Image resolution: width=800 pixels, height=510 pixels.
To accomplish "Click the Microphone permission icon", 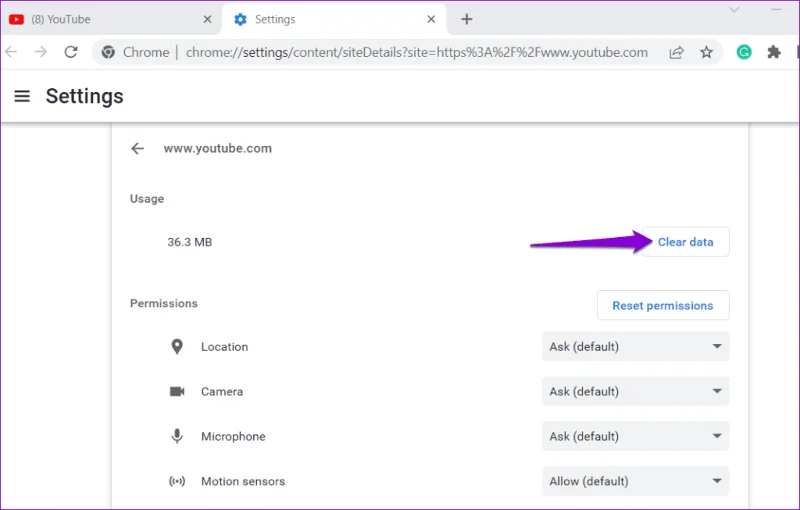I will point(177,436).
